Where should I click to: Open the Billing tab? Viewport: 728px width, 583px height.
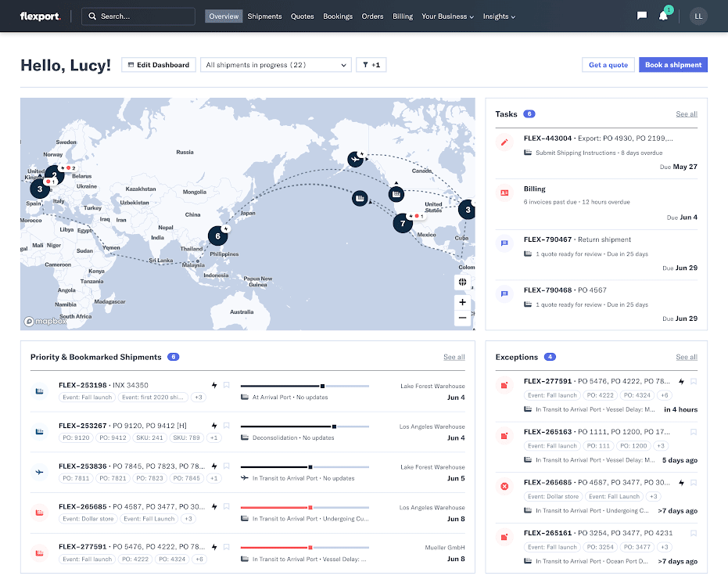(403, 16)
